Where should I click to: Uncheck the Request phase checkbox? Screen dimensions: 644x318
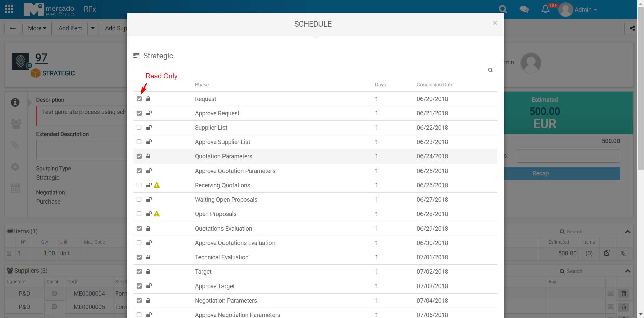tap(139, 99)
